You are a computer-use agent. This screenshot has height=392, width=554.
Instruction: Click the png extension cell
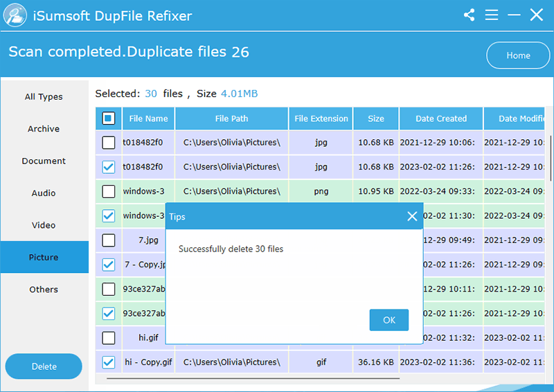tap(321, 192)
